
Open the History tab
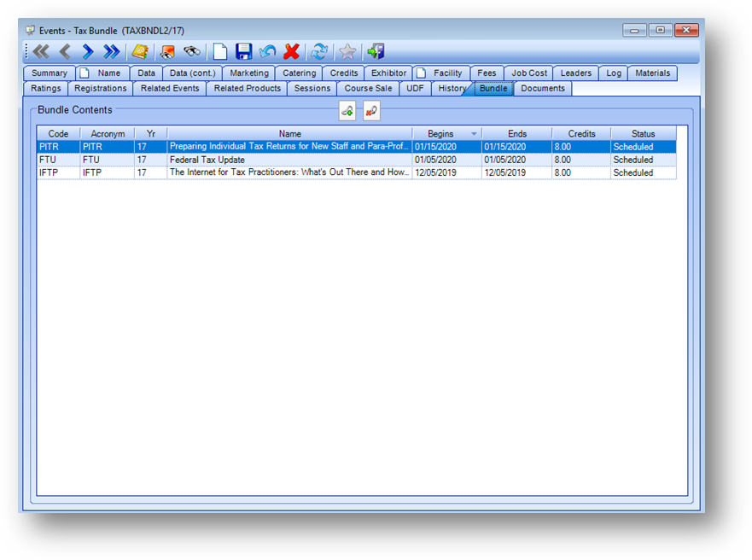pos(452,88)
